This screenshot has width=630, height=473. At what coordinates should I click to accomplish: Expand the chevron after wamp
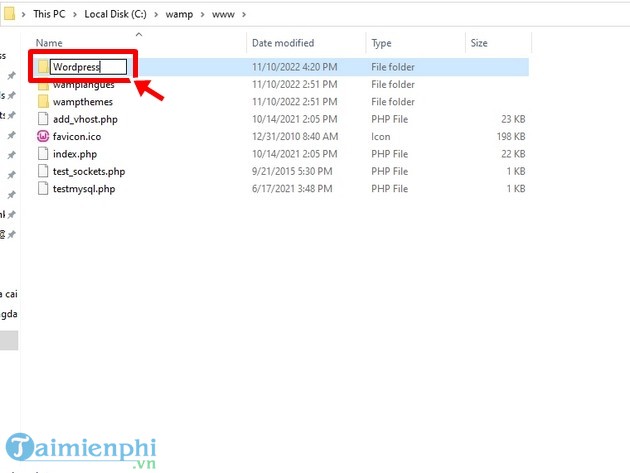(x=202, y=14)
